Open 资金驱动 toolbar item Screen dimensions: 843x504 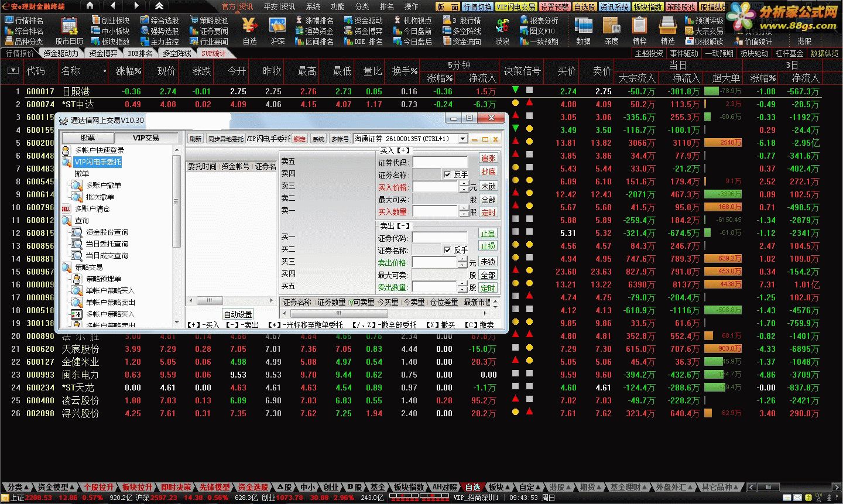[x=364, y=20]
